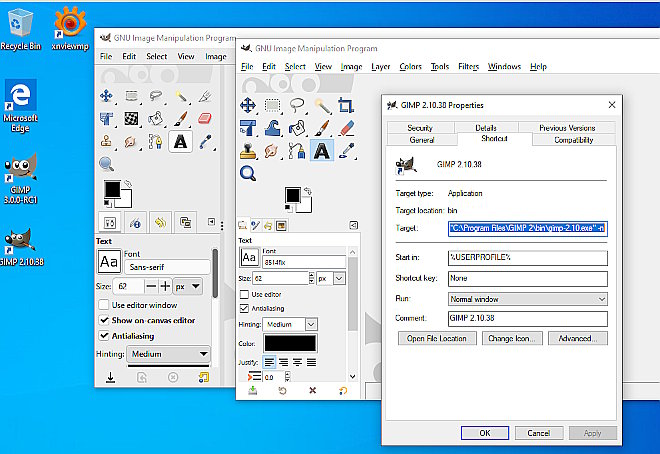Switch to the Compatibility tab
The height and width of the screenshot is (454, 660).
click(x=573, y=140)
